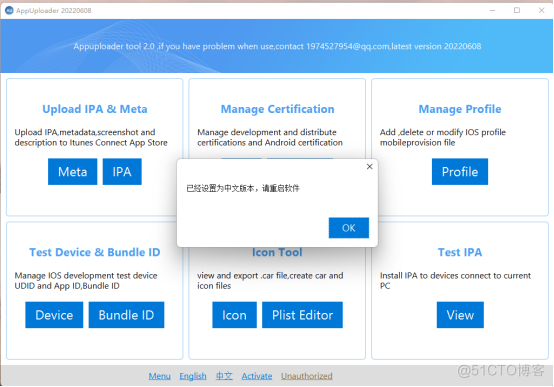Select the Manage Profile heading

460,109
